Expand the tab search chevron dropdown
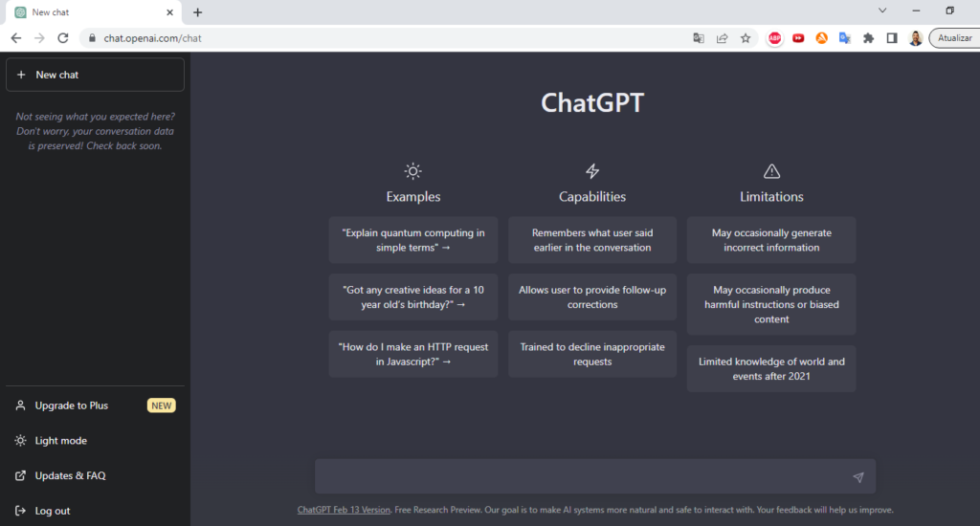This screenshot has width=980, height=526. (882, 11)
